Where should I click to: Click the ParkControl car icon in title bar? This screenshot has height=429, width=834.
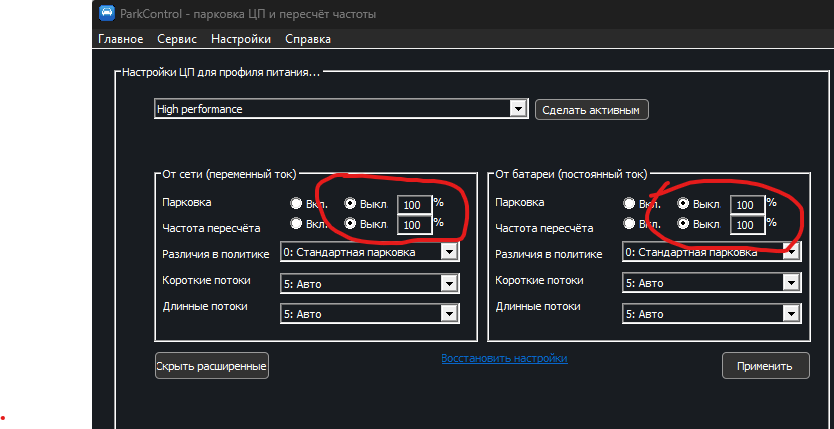pos(107,13)
